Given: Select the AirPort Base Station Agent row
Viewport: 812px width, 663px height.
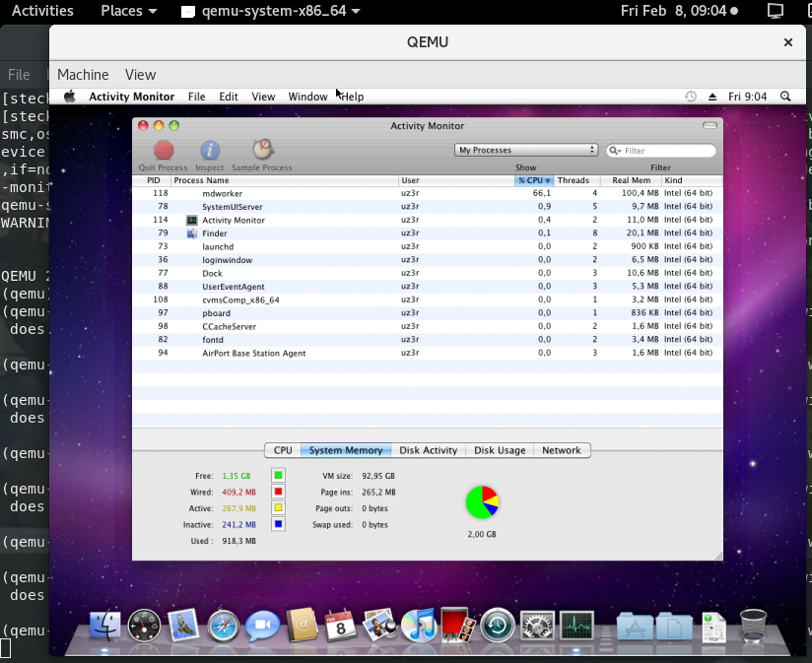Looking at the screenshot, I should point(428,353).
